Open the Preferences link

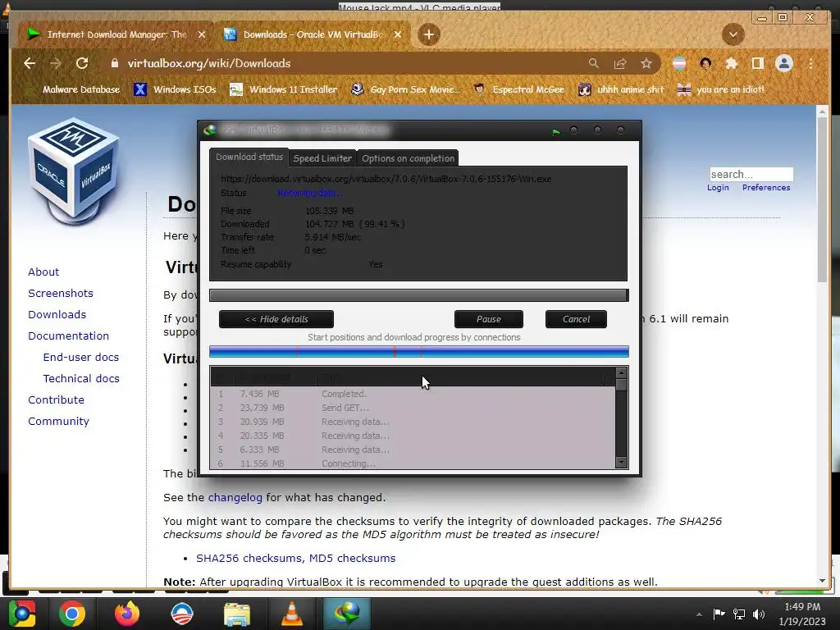(766, 188)
